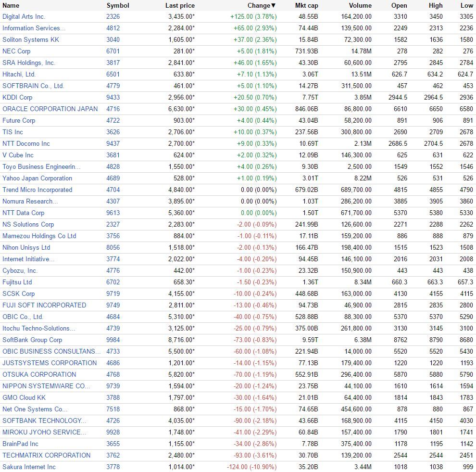Open the TIS Inc link
Image resolution: width=476 pixels, height=472 pixels.
[x=13, y=132]
